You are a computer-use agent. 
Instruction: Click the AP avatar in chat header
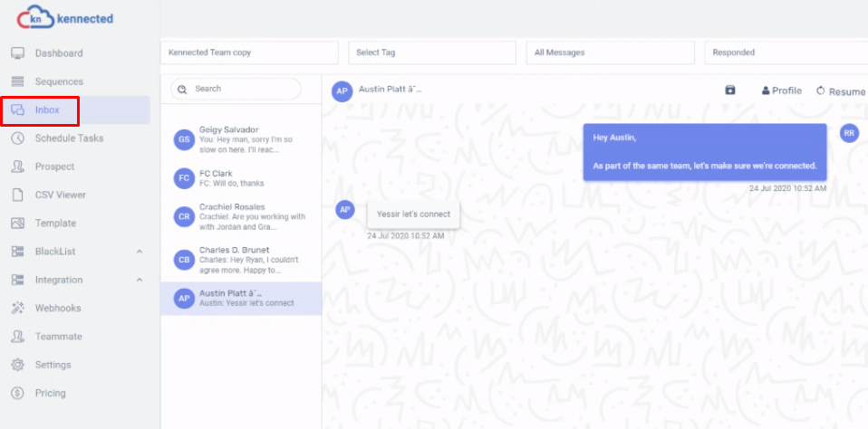point(342,91)
